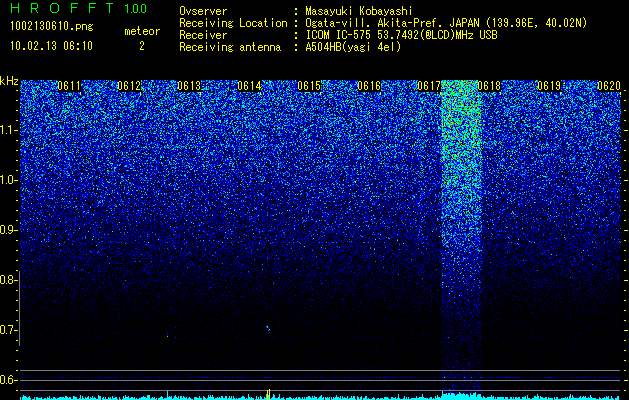Click the 0613 time marker

click(x=189, y=86)
